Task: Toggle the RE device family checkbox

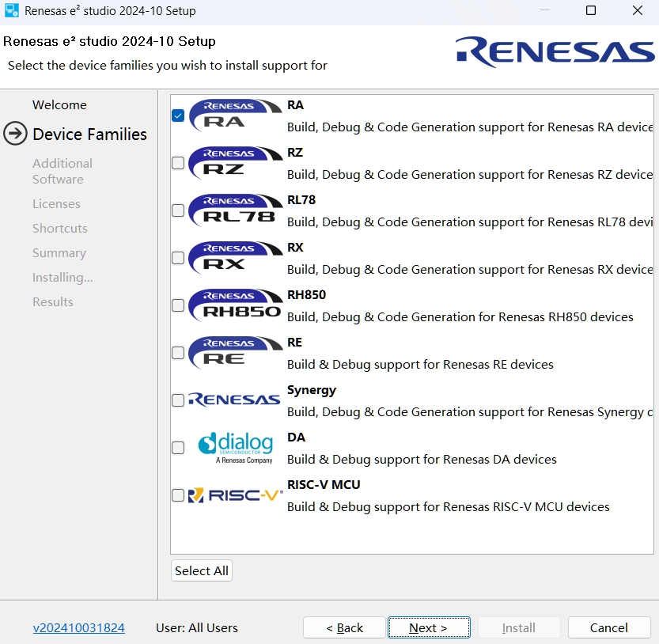Action: tap(178, 353)
